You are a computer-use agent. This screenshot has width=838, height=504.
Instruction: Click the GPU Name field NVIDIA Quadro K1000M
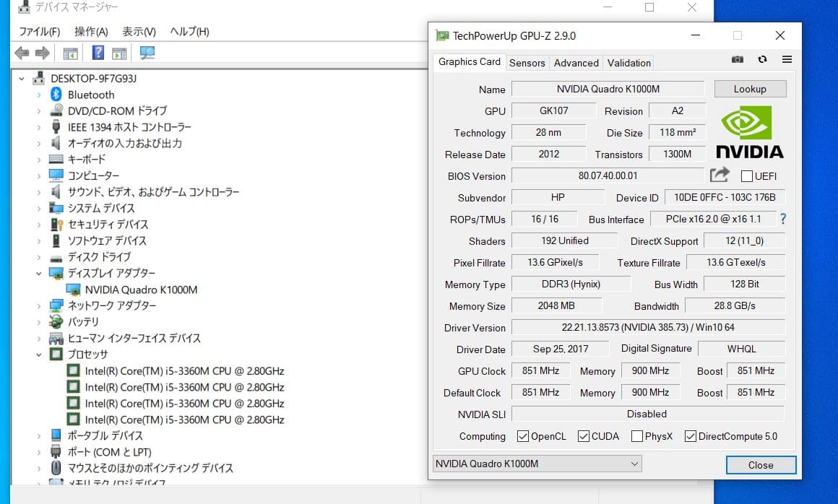click(x=608, y=89)
